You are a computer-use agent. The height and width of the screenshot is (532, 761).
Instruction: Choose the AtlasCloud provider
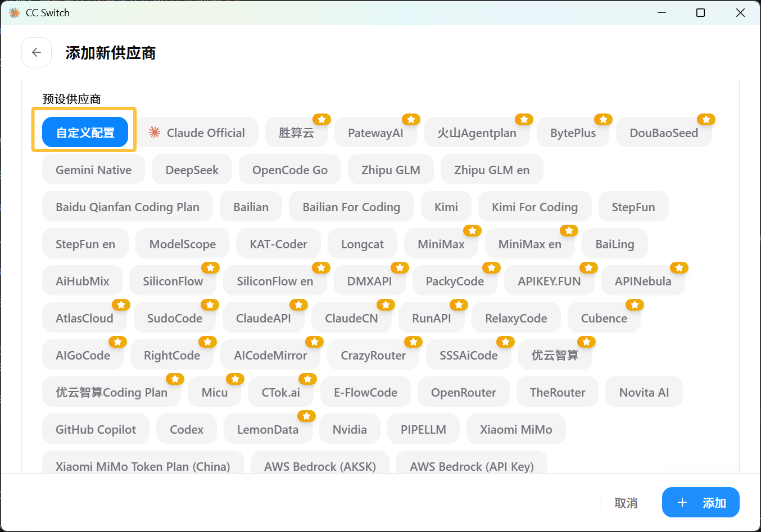point(84,318)
